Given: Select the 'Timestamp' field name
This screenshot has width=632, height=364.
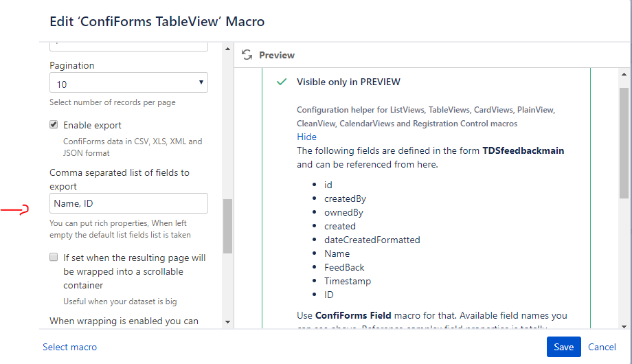Looking at the screenshot, I should (348, 281).
